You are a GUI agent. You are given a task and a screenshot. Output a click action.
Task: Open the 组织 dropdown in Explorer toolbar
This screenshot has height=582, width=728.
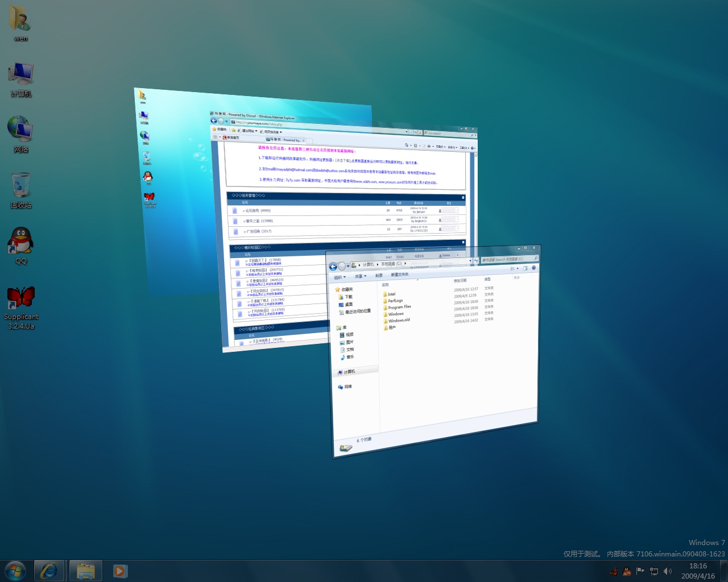point(340,277)
